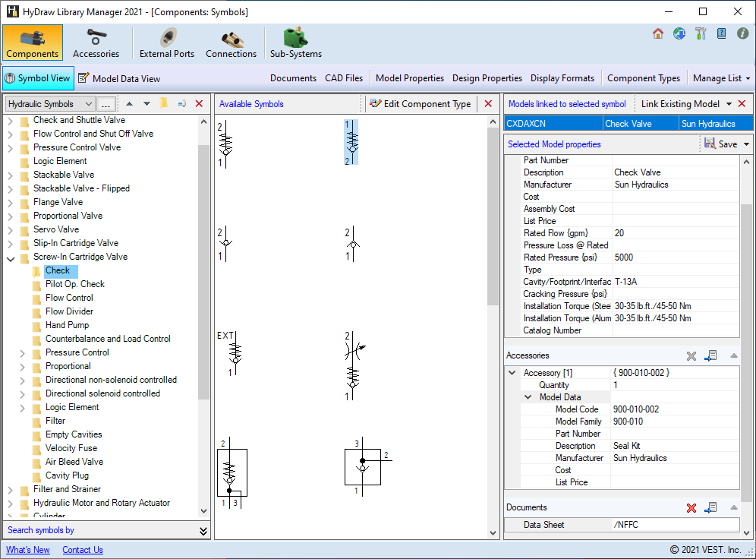
Task: Collapse the Model Data group
Action: pyautogui.click(x=528, y=397)
